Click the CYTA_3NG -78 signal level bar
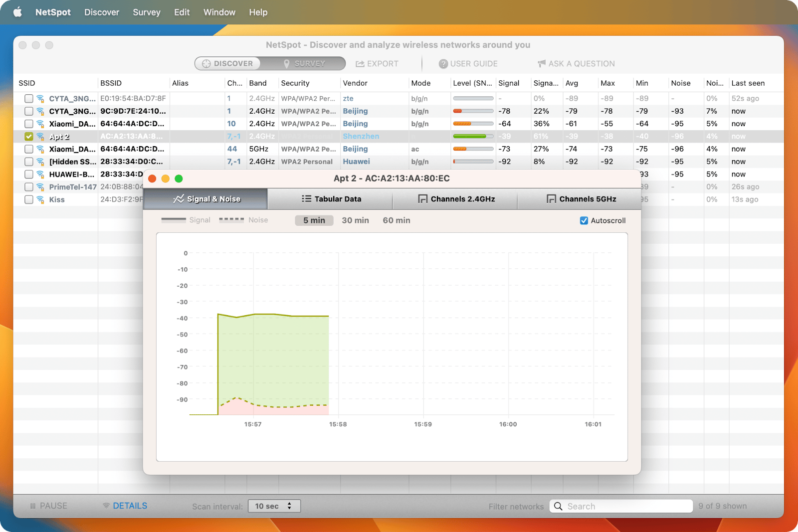 tap(473, 111)
